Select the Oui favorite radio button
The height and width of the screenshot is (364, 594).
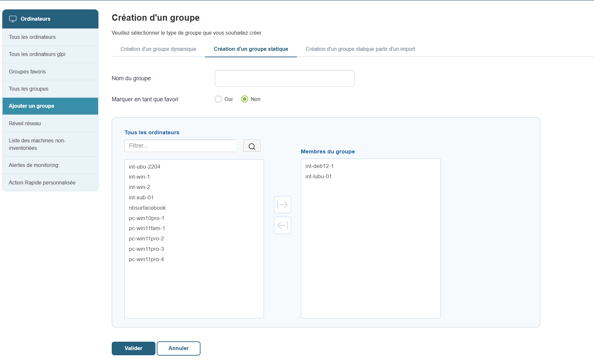pos(218,99)
